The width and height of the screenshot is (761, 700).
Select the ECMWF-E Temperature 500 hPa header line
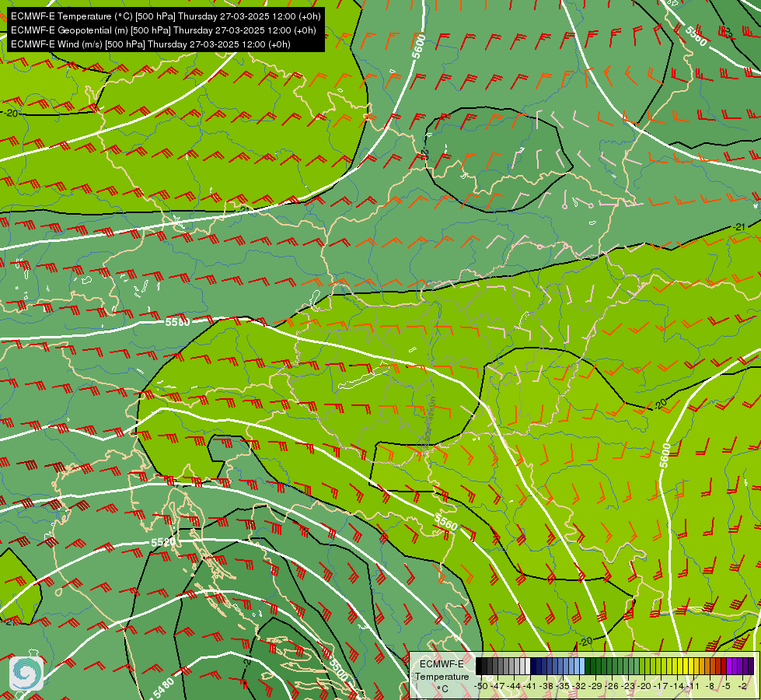point(166,16)
